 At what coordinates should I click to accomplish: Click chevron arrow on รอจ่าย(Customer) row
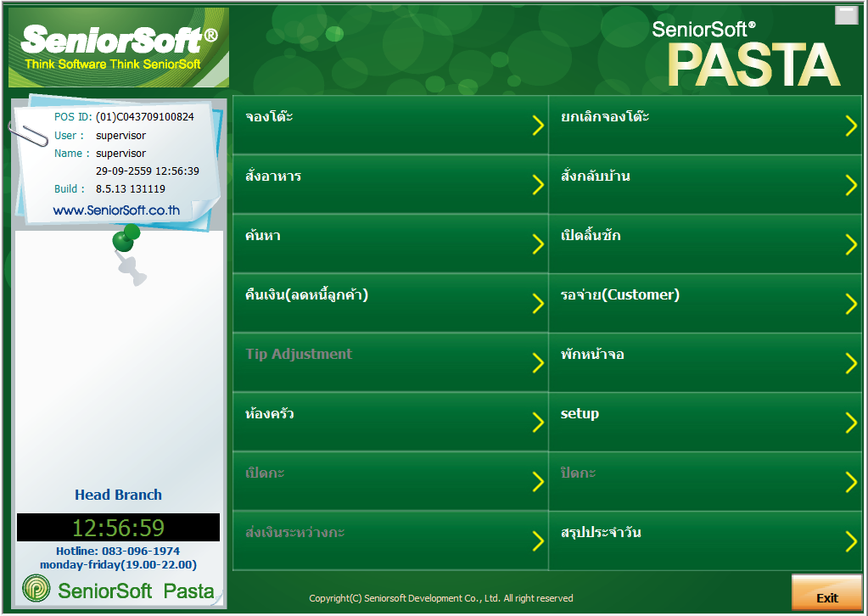point(851,304)
